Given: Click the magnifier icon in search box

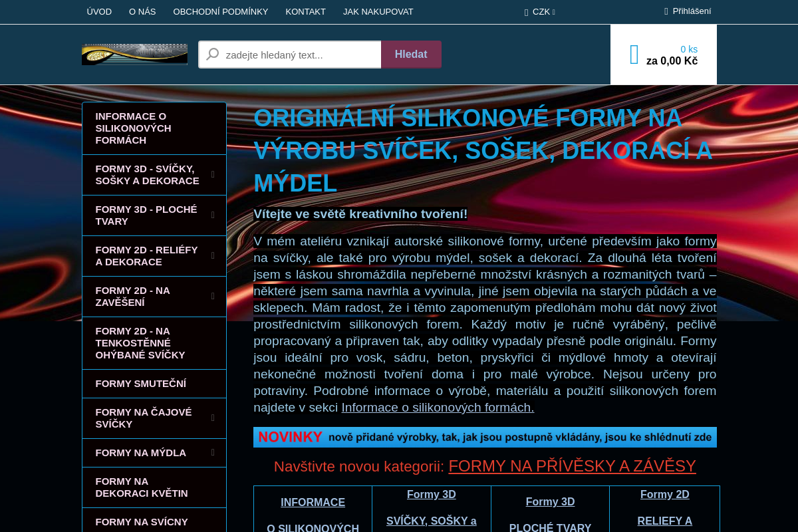Looking at the screenshot, I should point(212,55).
